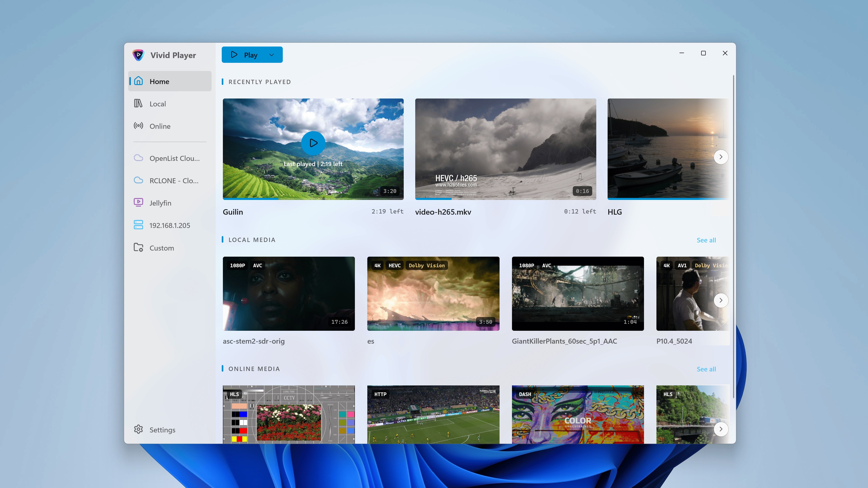This screenshot has height=488, width=868.
Task: Select OpenList Cloud source
Action: tap(170, 158)
